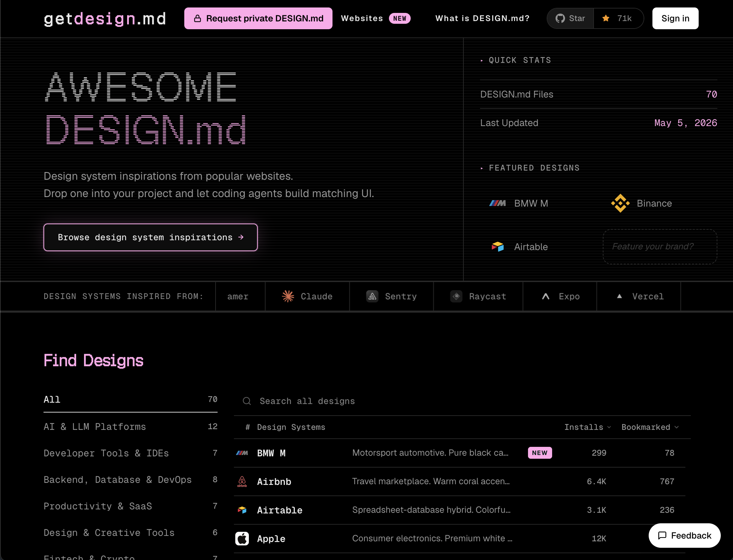This screenshot has height=560, width=733.
Task: Collapse the Featured Designs section triangle
Action: pyautogui.click(x=482, y=168)
